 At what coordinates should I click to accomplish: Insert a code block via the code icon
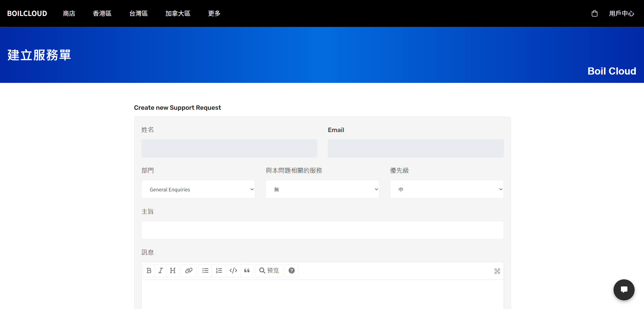click(233, 270)
